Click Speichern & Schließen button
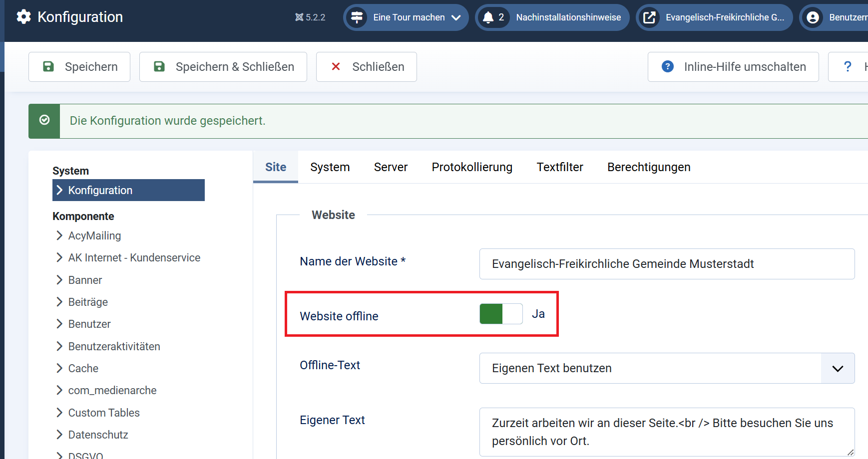Image resolution: width=868 pixels, height=459 pixels. point(223,67)
